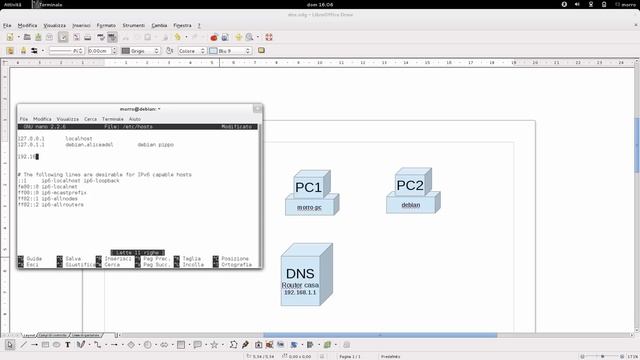Open the Modifica menu in LibreOffice Draw
640x360 pixels.
click(27, 25)
